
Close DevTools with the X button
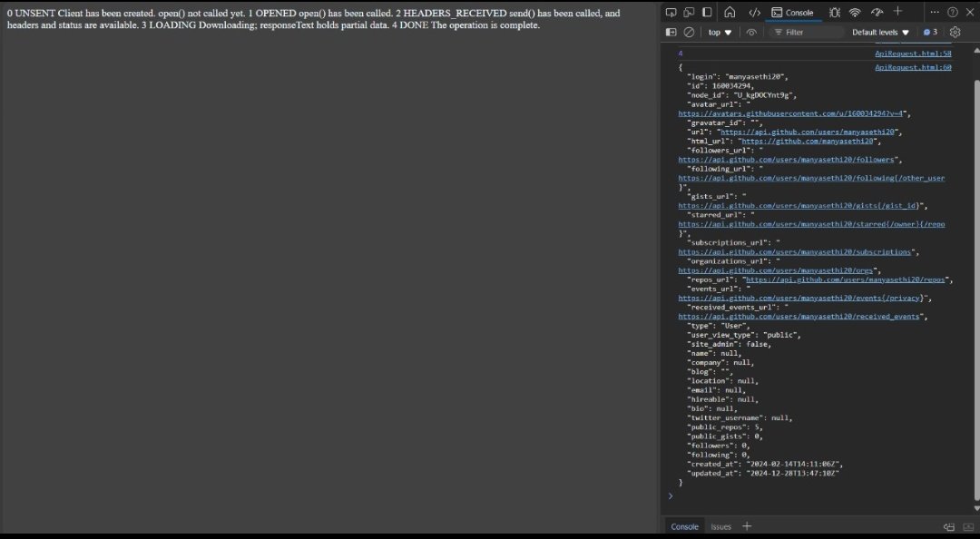pos(970,12)
